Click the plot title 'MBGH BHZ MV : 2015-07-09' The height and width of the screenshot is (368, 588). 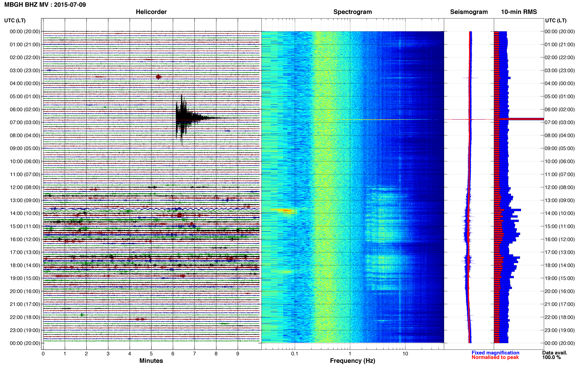point(45,5)
